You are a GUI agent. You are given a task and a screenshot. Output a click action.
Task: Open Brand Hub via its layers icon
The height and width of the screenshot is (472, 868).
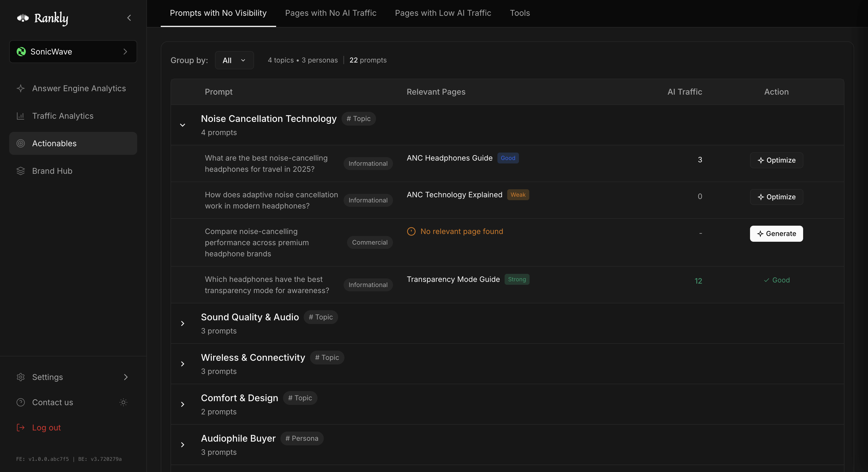pyautogui.click(x=20, y=171)
